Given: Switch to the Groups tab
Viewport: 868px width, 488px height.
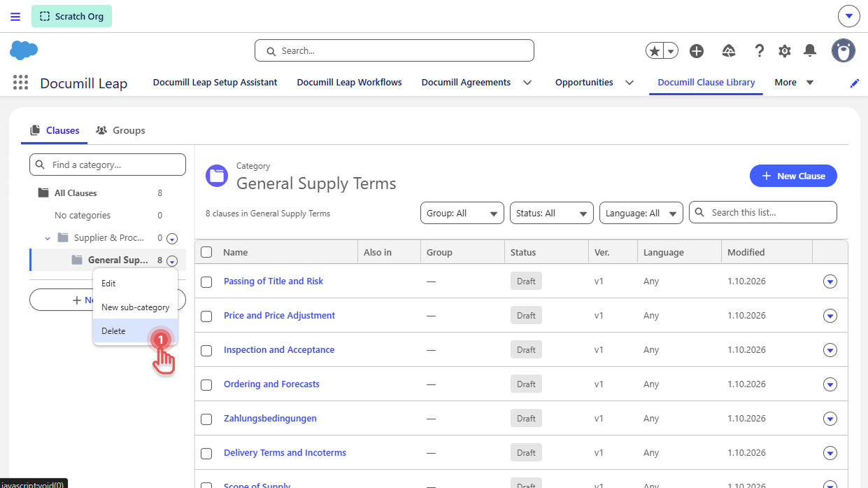Looking at the screenshot, I should (120, 130).
